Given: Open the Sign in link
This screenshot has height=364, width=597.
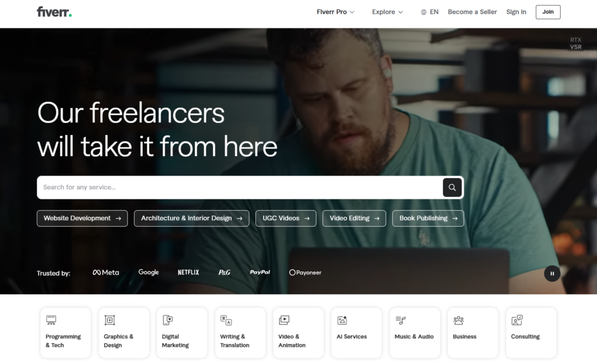Looking at the screenshot, I should point(516,12).
